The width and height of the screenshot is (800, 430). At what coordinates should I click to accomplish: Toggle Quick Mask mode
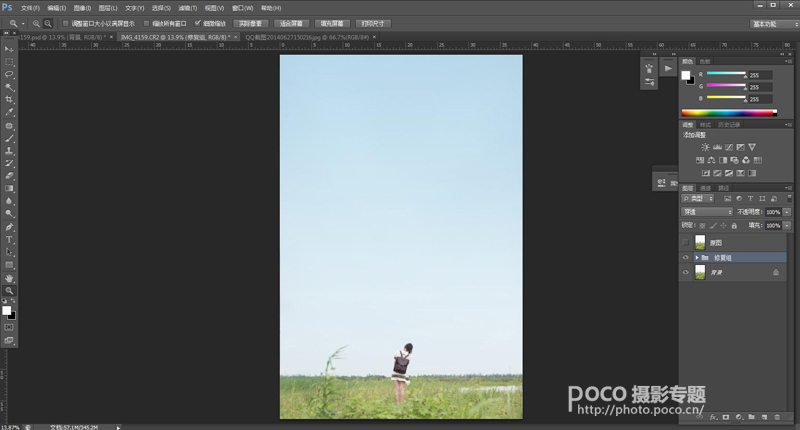coord(9,327)
